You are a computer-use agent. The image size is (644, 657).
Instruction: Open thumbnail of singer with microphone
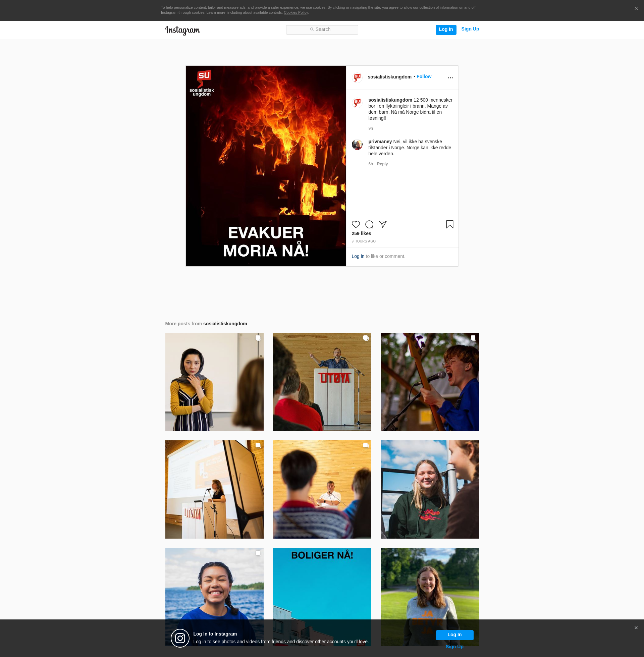(x=430, y=382)
